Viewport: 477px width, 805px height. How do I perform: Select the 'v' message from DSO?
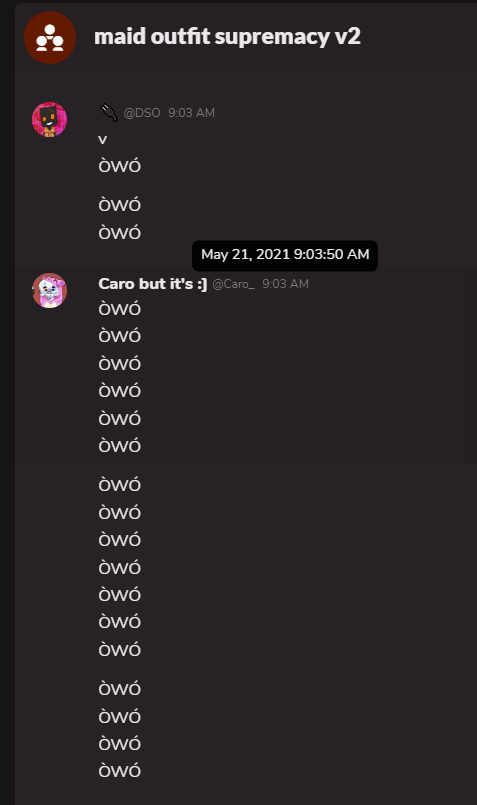(x=103, y=139)
